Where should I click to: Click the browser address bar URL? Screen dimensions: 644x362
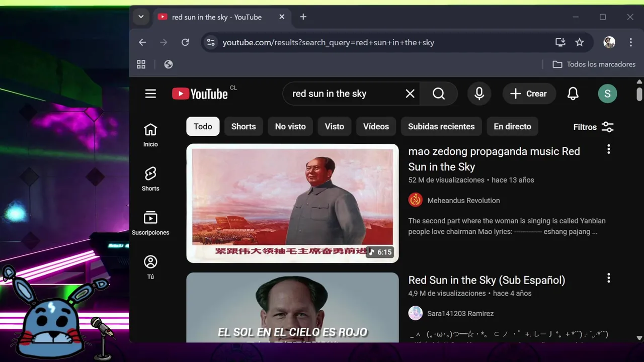pos(328,42)
